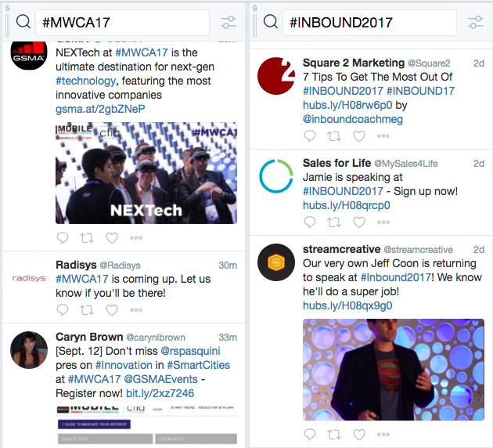Open #MWCA17 hashtag in Radisys tweet
493x448 pixels.
click(81, 279)
